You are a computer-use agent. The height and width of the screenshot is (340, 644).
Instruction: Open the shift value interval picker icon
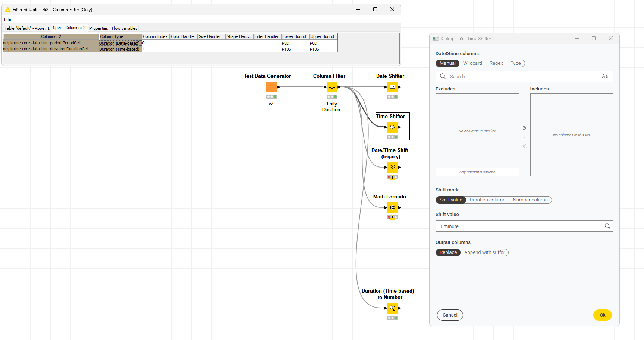coord(607,226)
